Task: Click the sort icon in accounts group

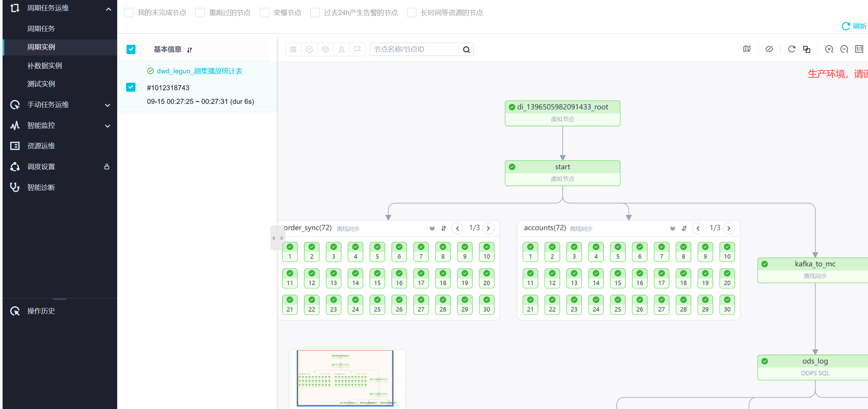Action: [x=684, y=228]
